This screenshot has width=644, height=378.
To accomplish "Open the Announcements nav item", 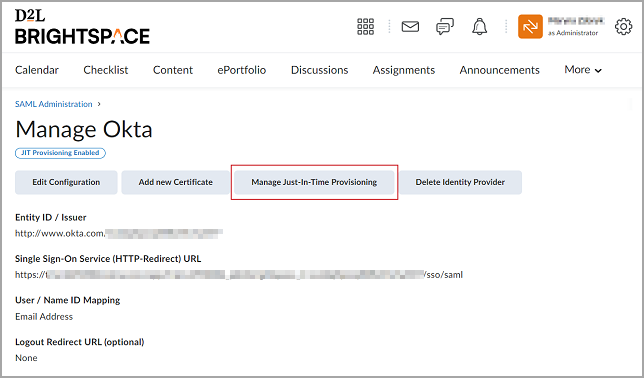I will tap(499, 70).
